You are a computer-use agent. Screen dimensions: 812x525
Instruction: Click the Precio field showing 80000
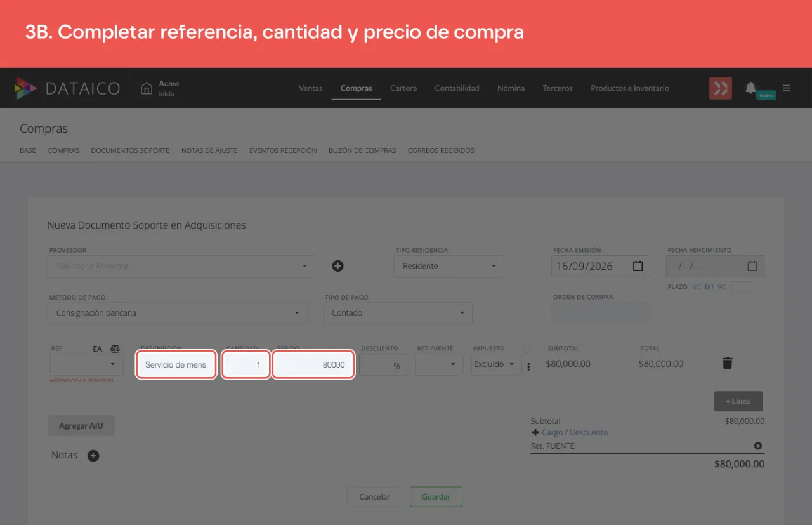(313, 365)
